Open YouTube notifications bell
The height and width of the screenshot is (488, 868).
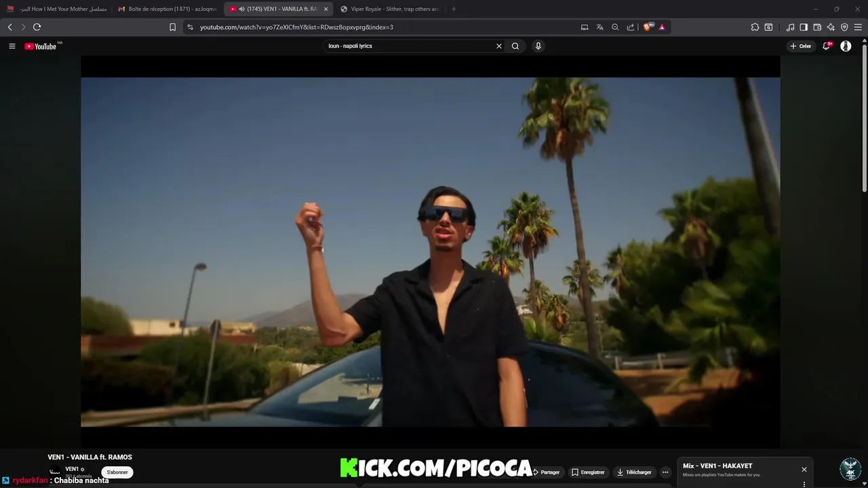(826, 46)
